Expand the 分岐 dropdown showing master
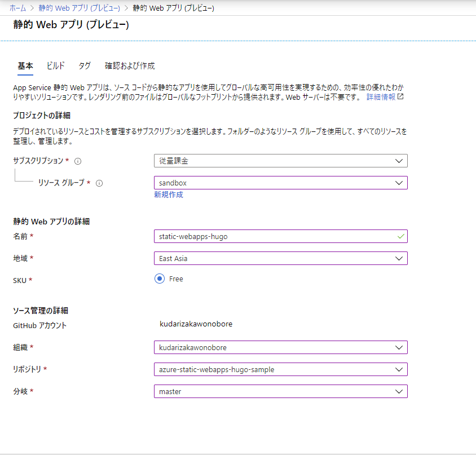The height and width of the screenshot is (455, 476). pos(280,391)
